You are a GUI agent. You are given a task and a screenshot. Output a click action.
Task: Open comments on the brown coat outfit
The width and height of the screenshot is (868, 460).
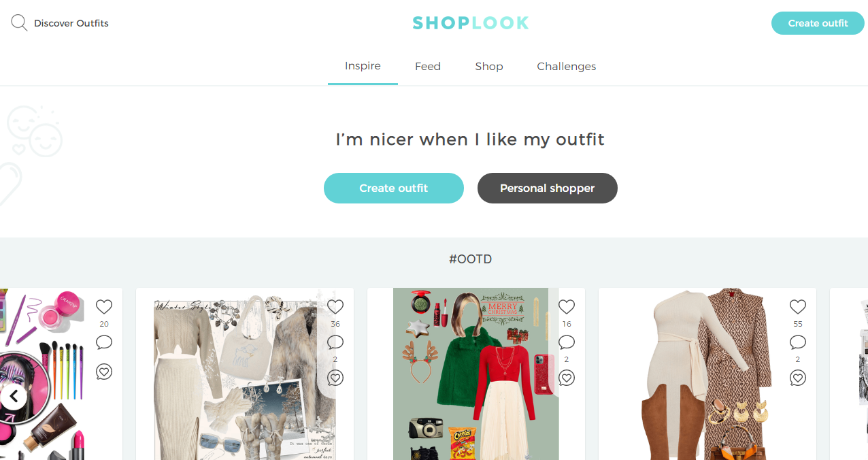(798, 342)
